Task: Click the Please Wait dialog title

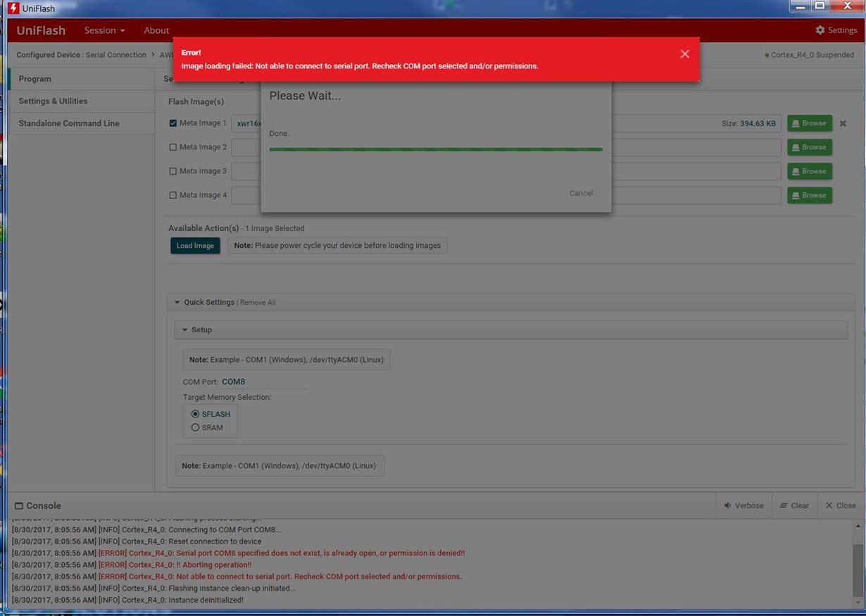Action: pos(305,96)
